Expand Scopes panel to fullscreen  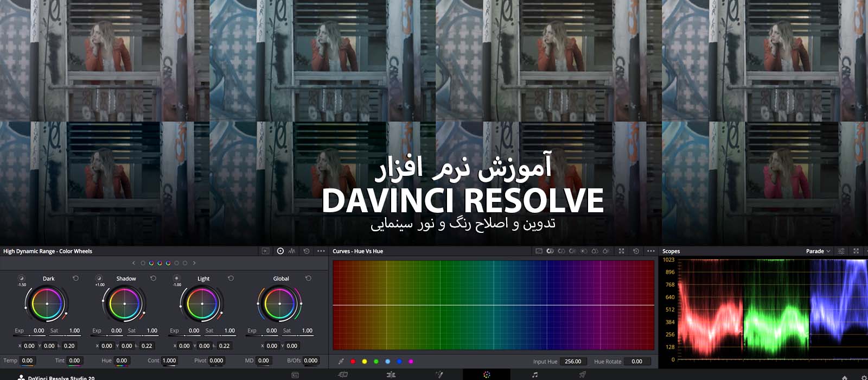click(x=856, y=251)
